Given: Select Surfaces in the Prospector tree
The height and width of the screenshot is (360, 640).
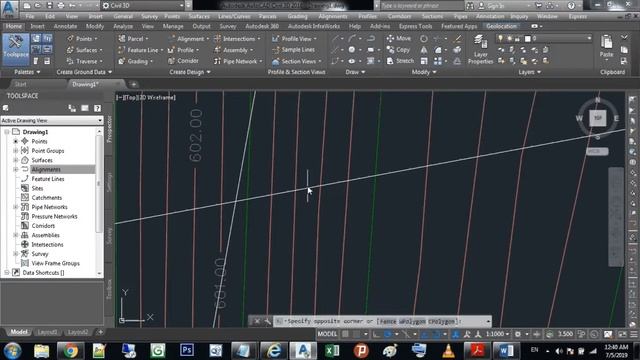Looking at the screenshot, I should tap(42, 160).
